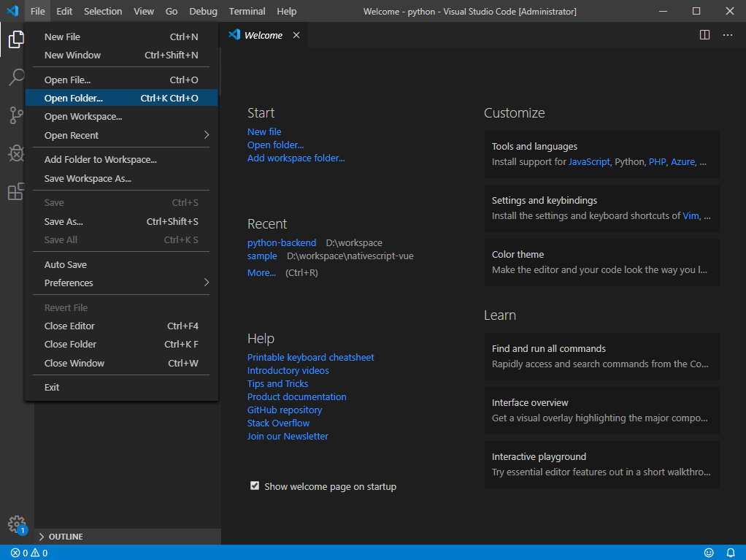Open the Search view in activity bar
This screenshot has width=746, height=560.
point(16,77)
